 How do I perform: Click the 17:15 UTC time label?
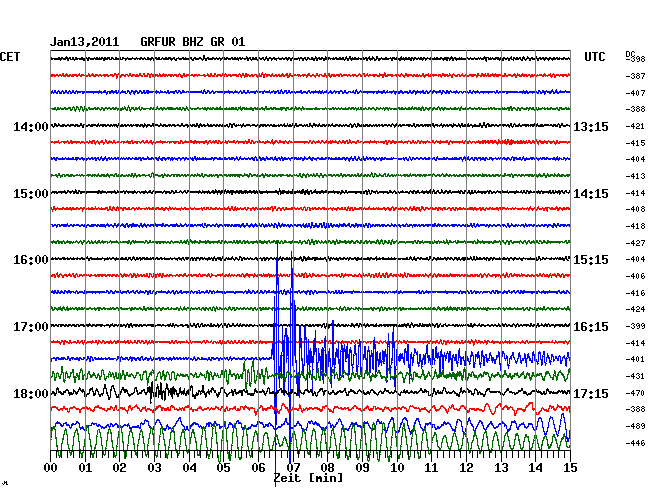[591, 393]
